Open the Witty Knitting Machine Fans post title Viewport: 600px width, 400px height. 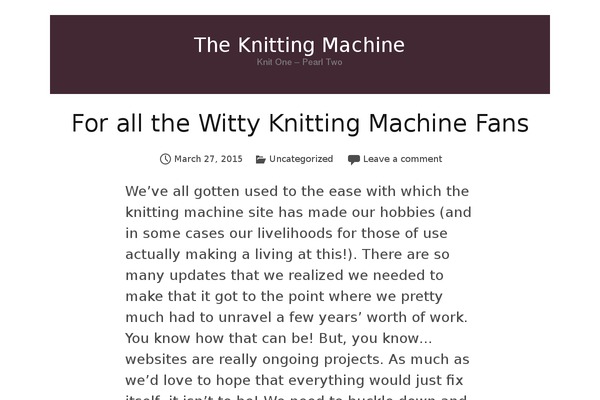300,124
